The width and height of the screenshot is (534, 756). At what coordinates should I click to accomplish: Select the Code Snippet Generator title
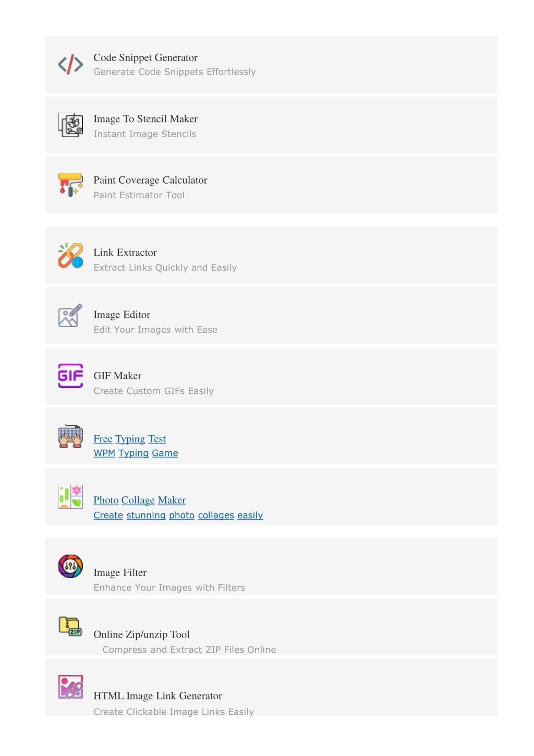145,57
